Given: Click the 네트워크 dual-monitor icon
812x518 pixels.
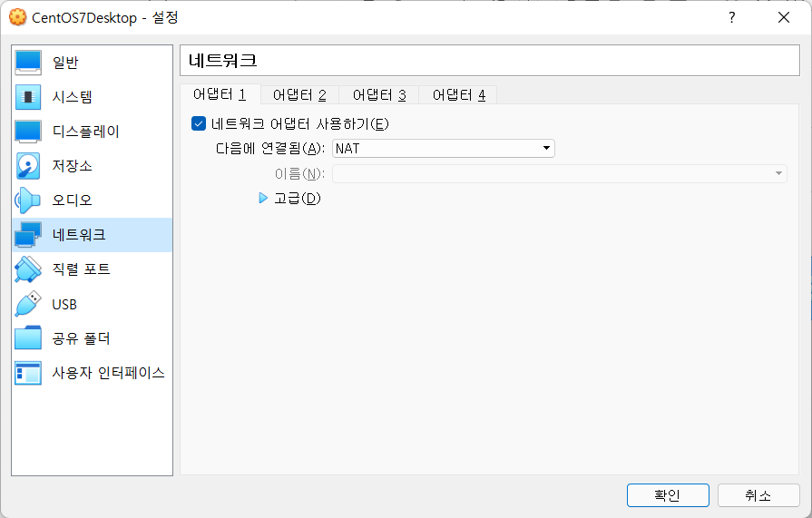Looking at the screenshot, I should pos(28,235).
